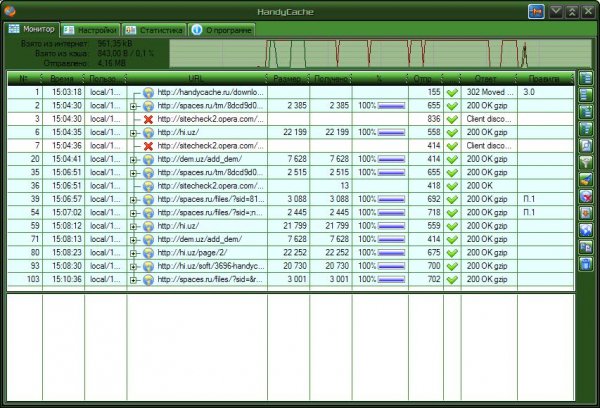Expand row 20 dem.uz/add_dem tree node
Image resolution: width=600 pixels, height=408 pixels.
click(133, 160)
